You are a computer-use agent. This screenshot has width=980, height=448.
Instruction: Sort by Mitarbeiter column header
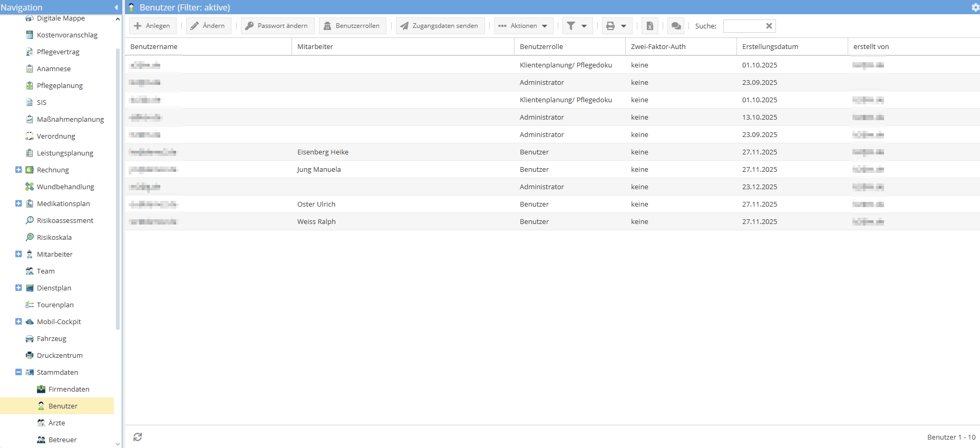pyautogui.click(x=403, y=46)
